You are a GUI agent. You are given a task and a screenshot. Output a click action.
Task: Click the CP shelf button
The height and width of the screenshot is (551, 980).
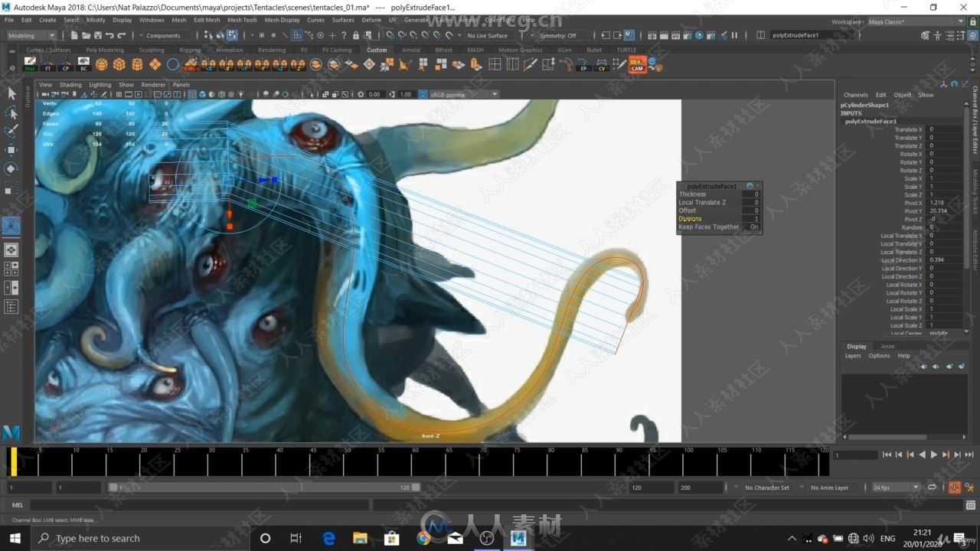pos(66,64)
